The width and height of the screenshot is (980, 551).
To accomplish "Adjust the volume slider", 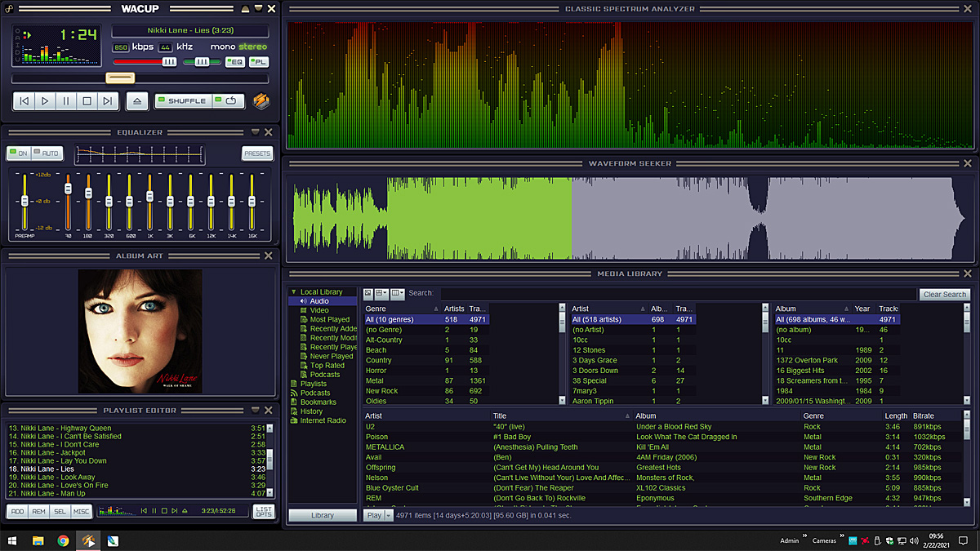I will click(145, 62).
